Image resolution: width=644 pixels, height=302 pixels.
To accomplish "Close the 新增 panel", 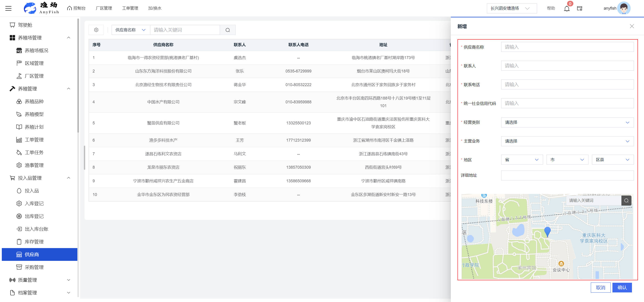I will click(x=632, y=26).
